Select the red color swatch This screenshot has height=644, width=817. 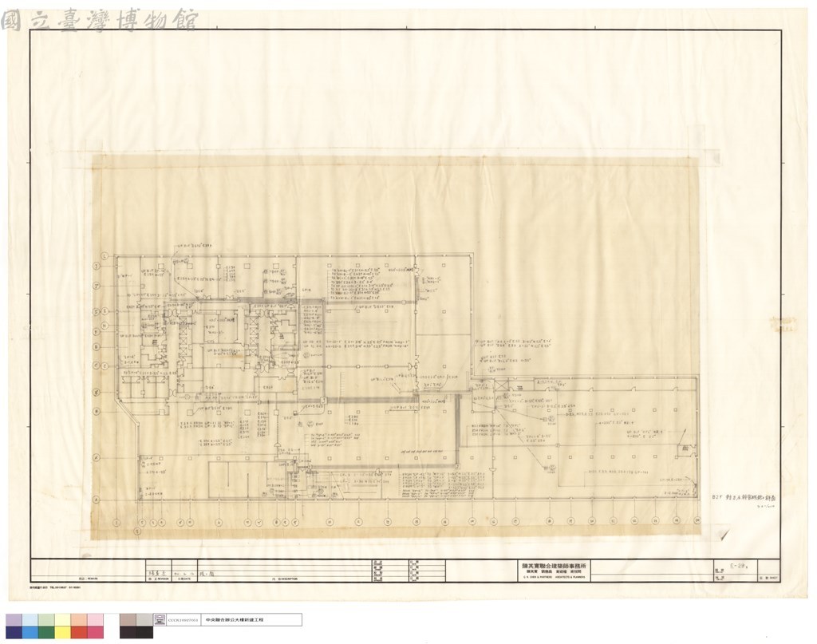tap(79, 632)
